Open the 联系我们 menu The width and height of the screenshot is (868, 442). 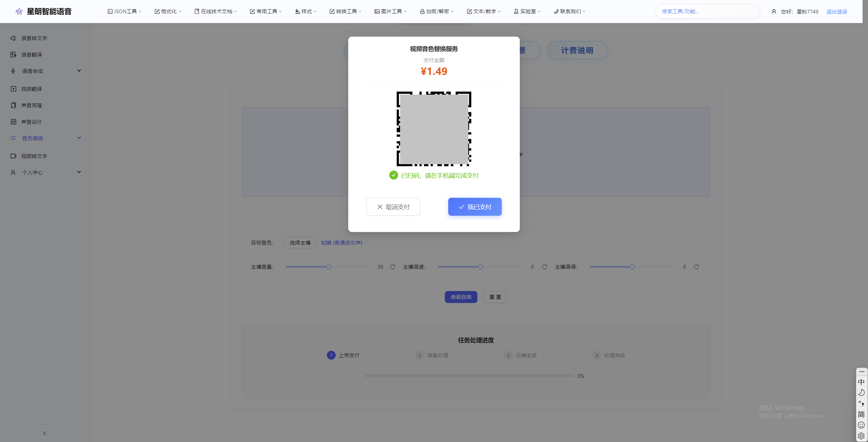coord(570,12)
